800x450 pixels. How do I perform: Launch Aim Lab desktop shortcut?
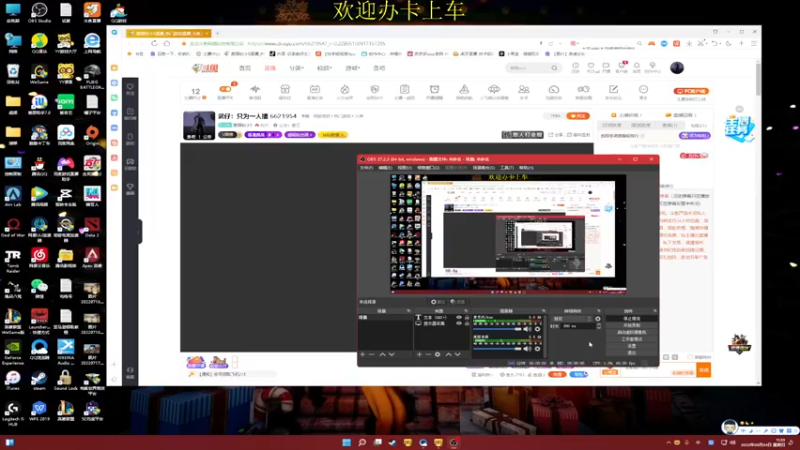(13, 196)
